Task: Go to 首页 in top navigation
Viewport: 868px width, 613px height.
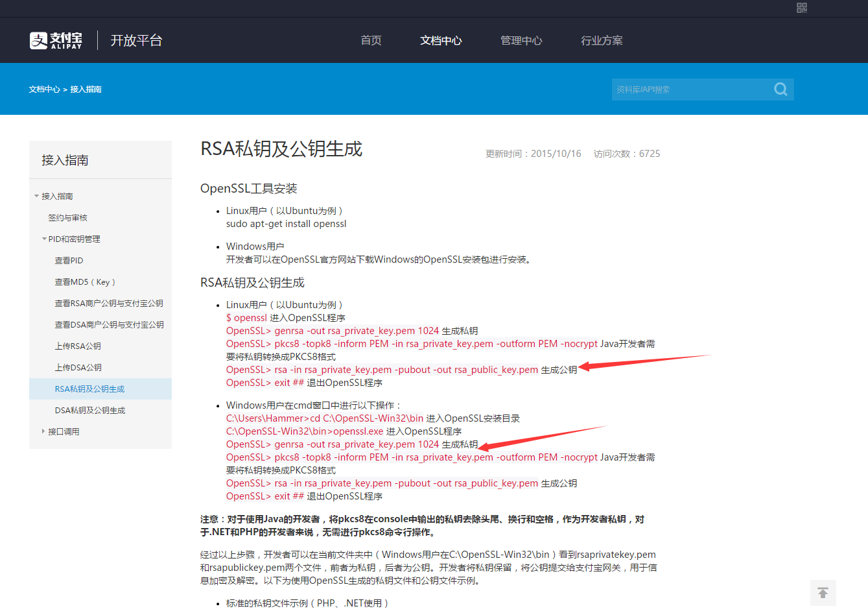Action: [x=371, y=40]
